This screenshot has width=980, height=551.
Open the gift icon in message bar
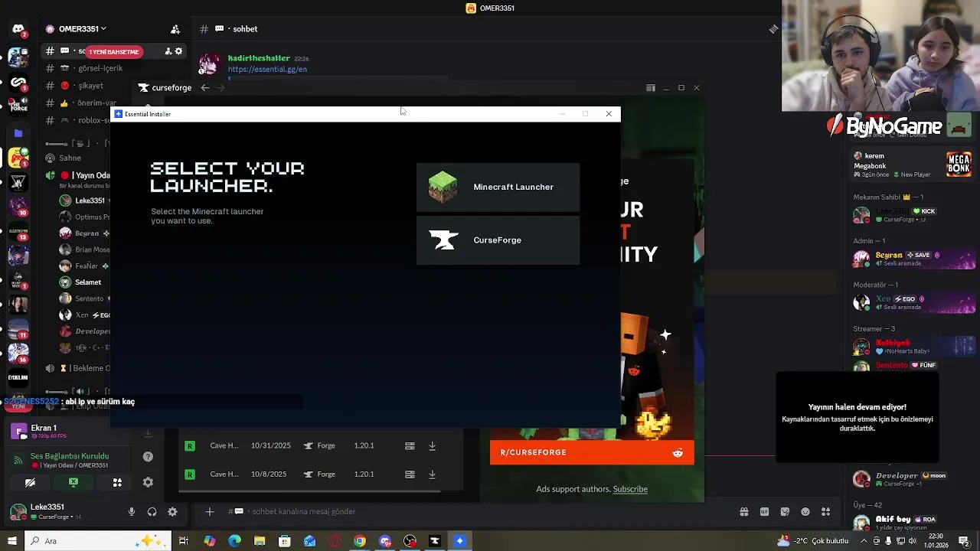point(743,512)
